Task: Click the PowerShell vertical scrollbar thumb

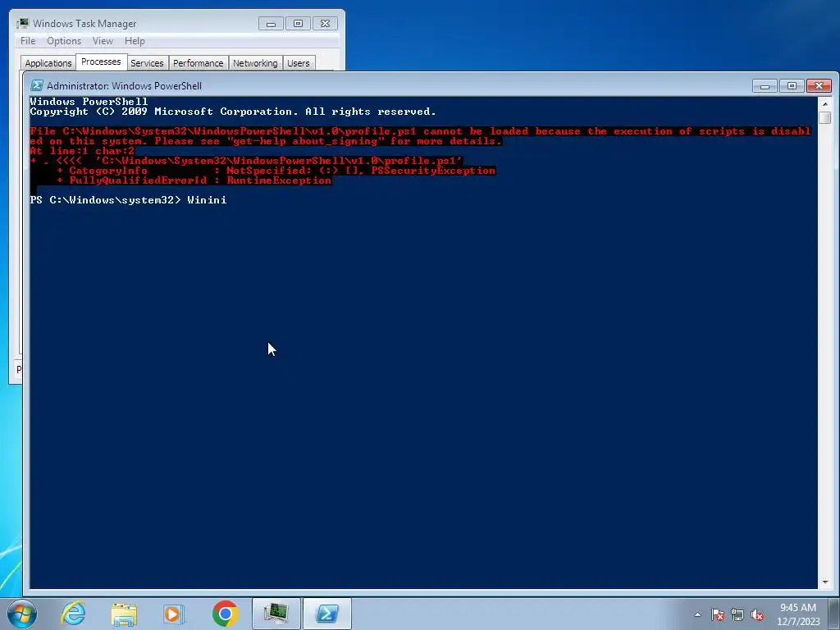Action: (x=825, y=118)
